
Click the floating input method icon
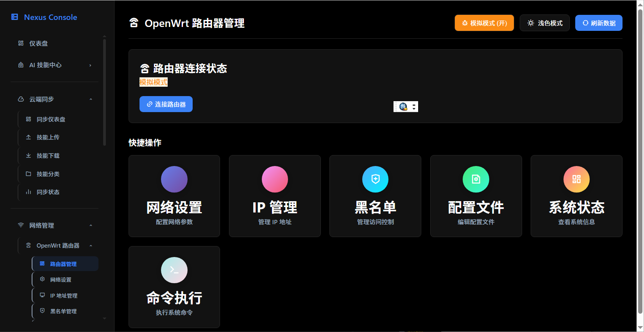point(403,107)
